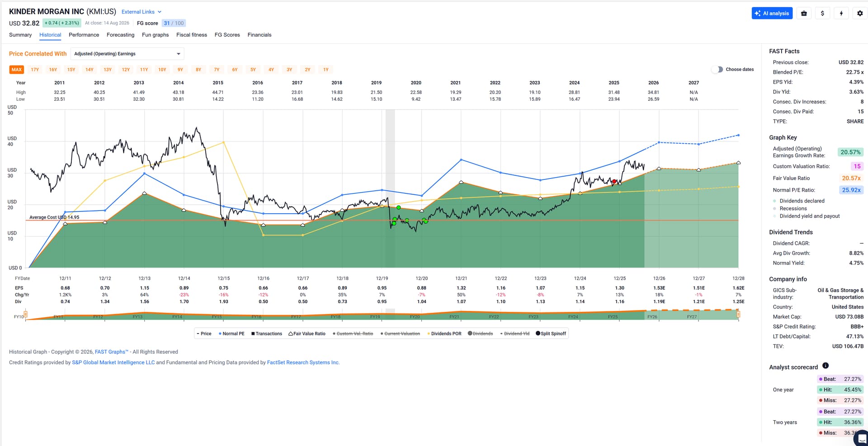Open the Performance tab
868x446 pixels.
tap(84, 35)
